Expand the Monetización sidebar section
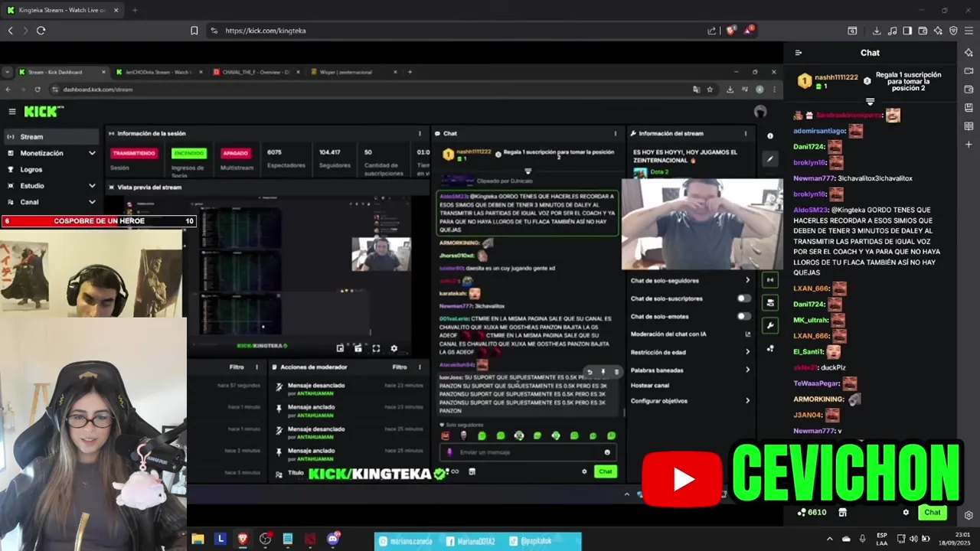Screen dimensions: 980x551 point(51,153)
